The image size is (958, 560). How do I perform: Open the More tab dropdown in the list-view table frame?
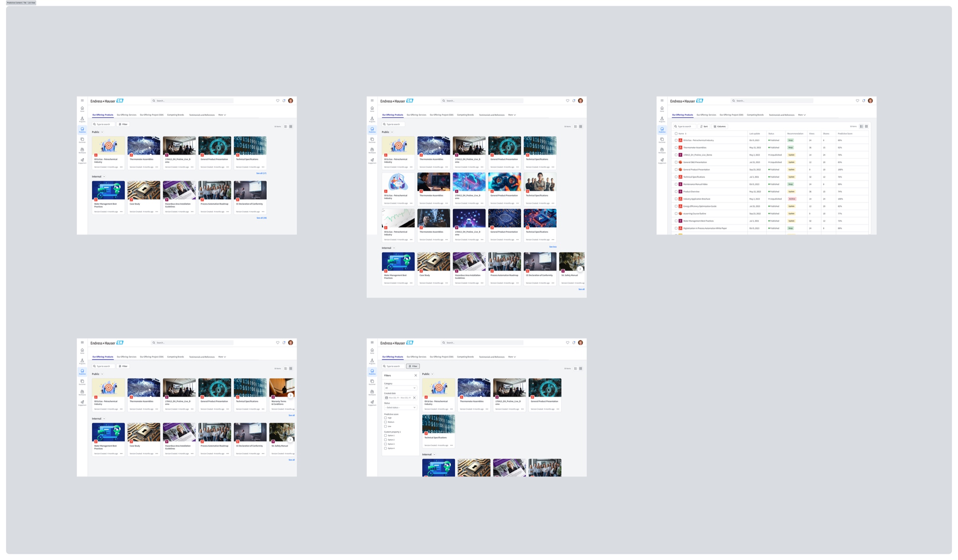(802, 115)
